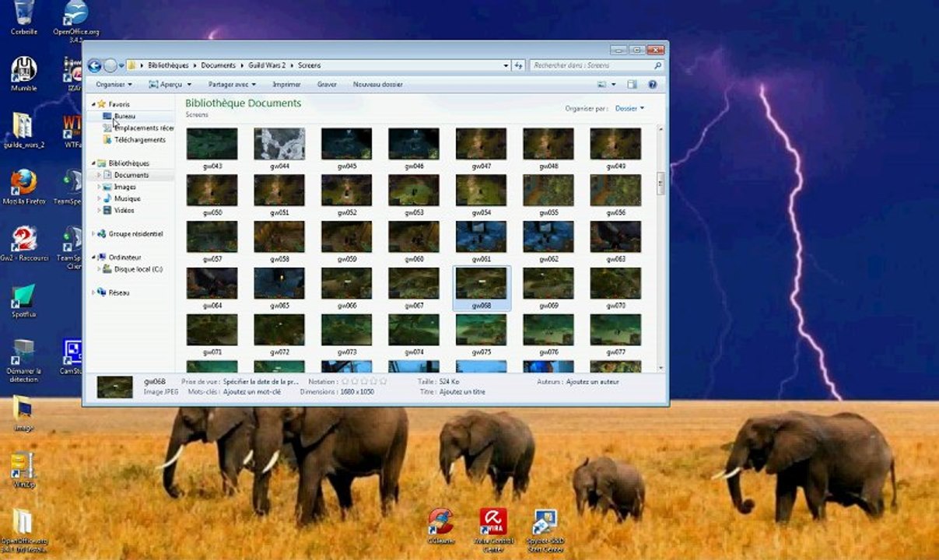Open the 'Démarrer la détection' desktop icon

coord(24,360)
